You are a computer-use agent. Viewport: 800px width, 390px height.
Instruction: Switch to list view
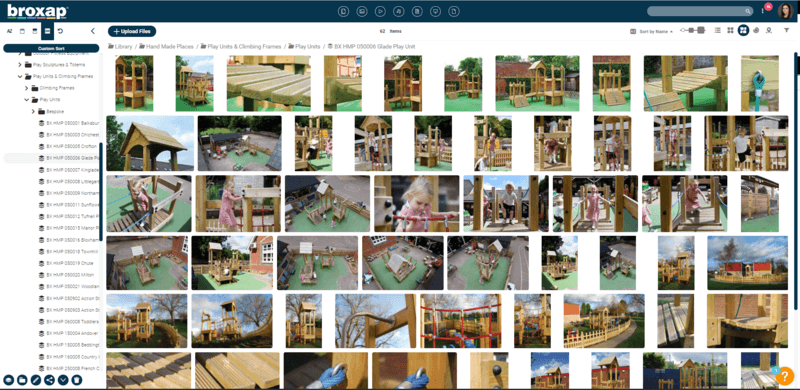(x=718, y=31)
